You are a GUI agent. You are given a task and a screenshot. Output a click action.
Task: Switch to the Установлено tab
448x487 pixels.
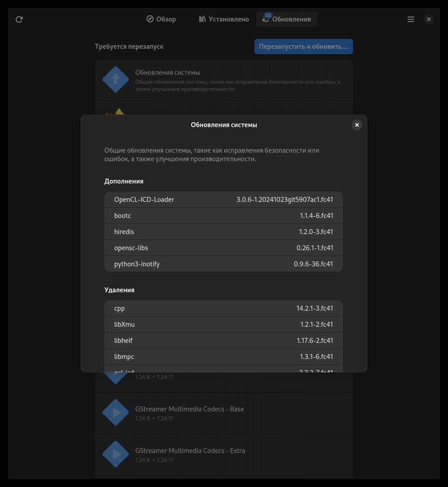pyautogui.click(x=224, y=19)
